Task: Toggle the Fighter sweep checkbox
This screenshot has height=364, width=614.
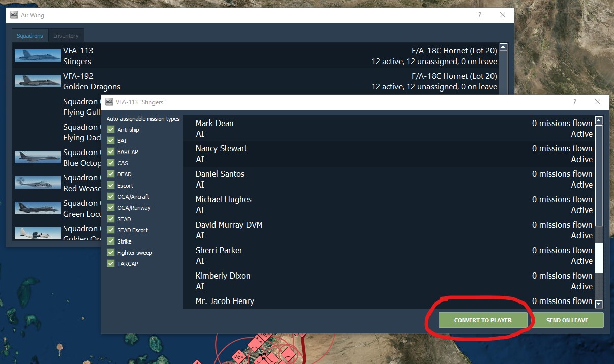Action: [111, 253]
